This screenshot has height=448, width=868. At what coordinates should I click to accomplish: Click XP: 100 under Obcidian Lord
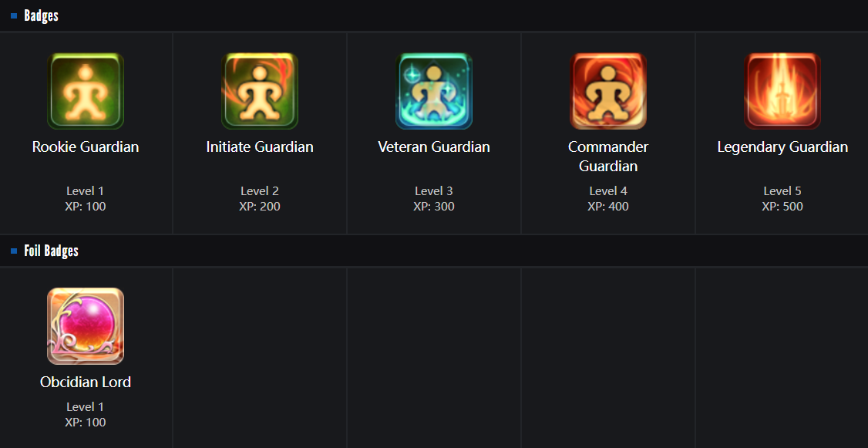point(86,422)
